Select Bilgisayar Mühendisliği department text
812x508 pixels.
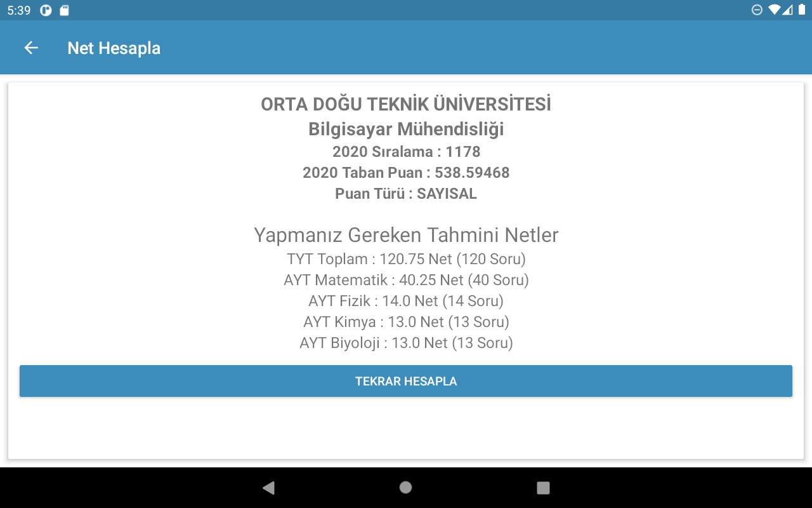click(406, 129)
